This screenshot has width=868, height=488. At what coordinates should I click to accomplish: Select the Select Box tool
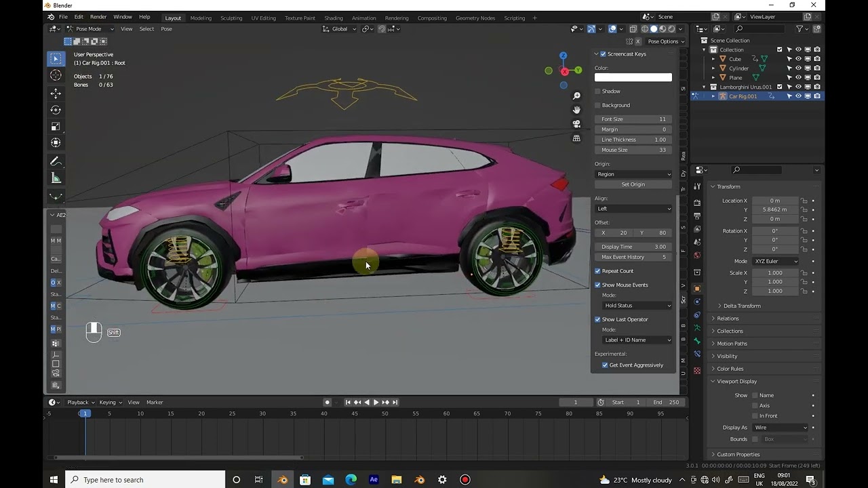tap(56, 59)
